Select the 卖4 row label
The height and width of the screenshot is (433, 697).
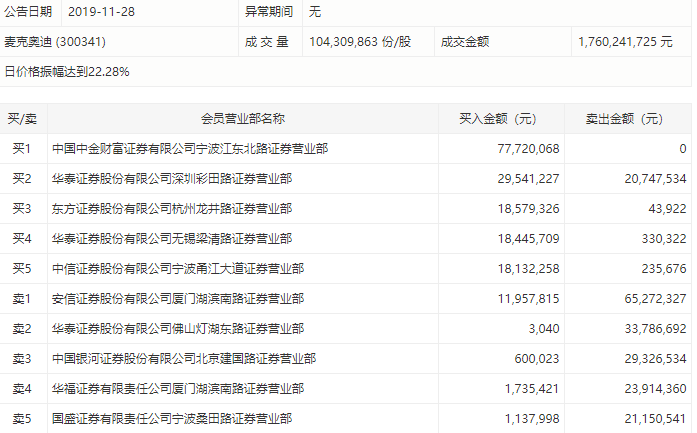(22, 389)
